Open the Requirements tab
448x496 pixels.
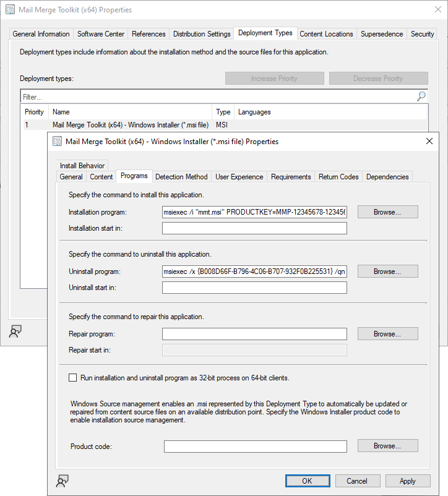[x=291, y=176]
